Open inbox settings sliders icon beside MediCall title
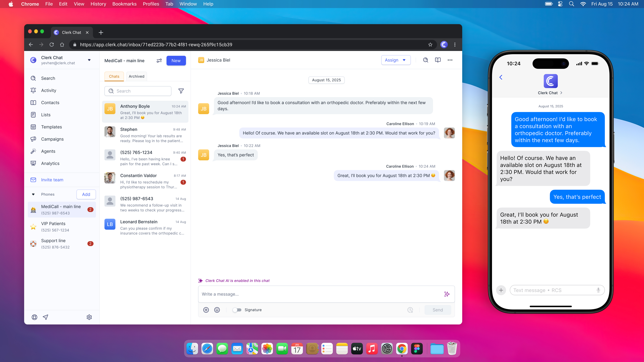The image size is (644, 362). (x=159, y=61)
